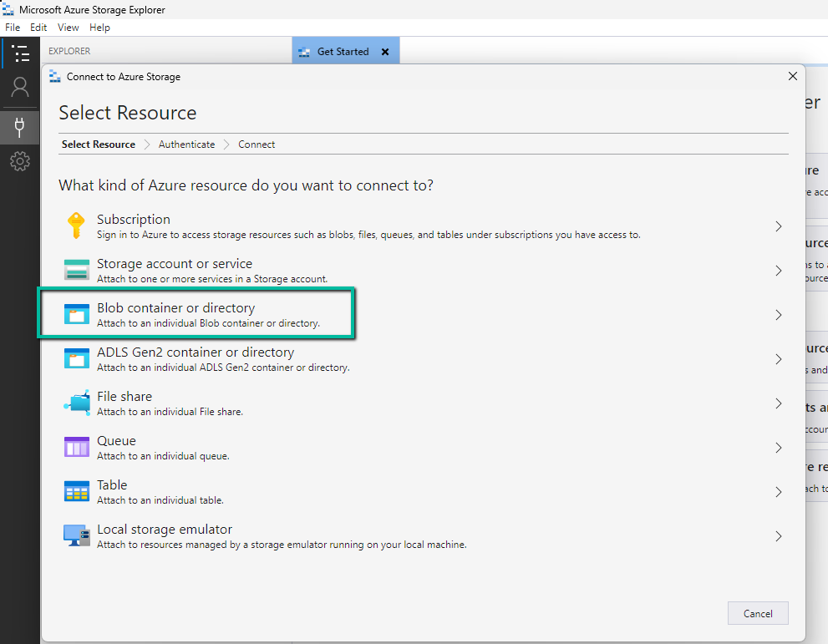Expand the File share chevron

coord(779,403)
